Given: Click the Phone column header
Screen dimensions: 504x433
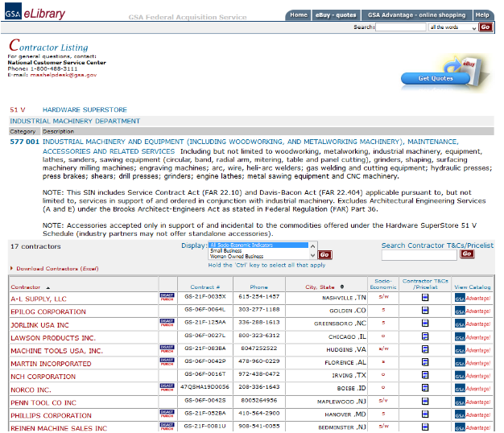Looking at the screenshot, I should 259,287.
